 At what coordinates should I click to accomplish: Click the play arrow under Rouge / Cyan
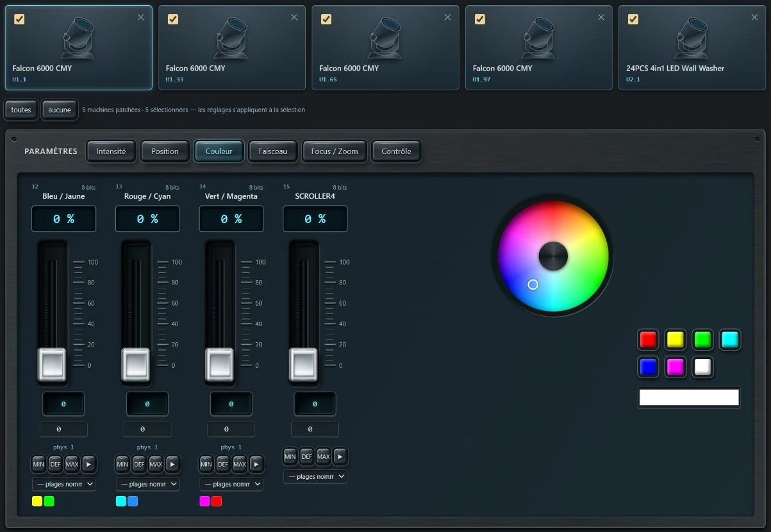point(173,464)
